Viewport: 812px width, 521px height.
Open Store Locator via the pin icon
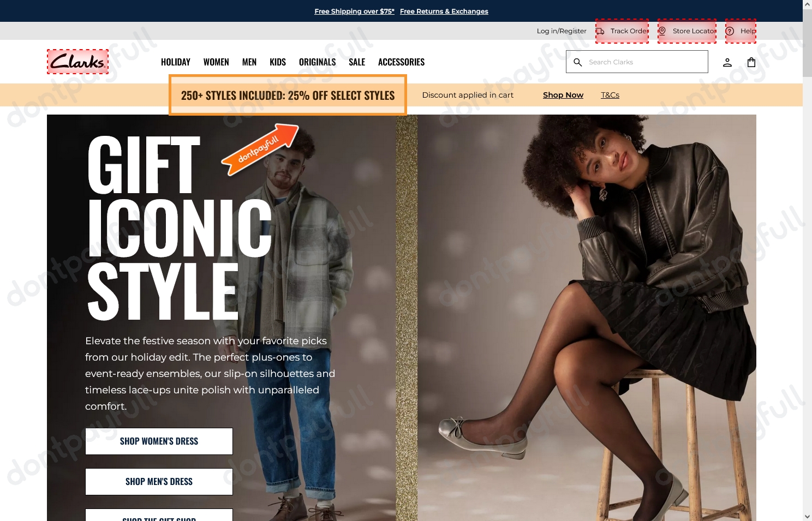pyautogui.click(x=662, y=31)
